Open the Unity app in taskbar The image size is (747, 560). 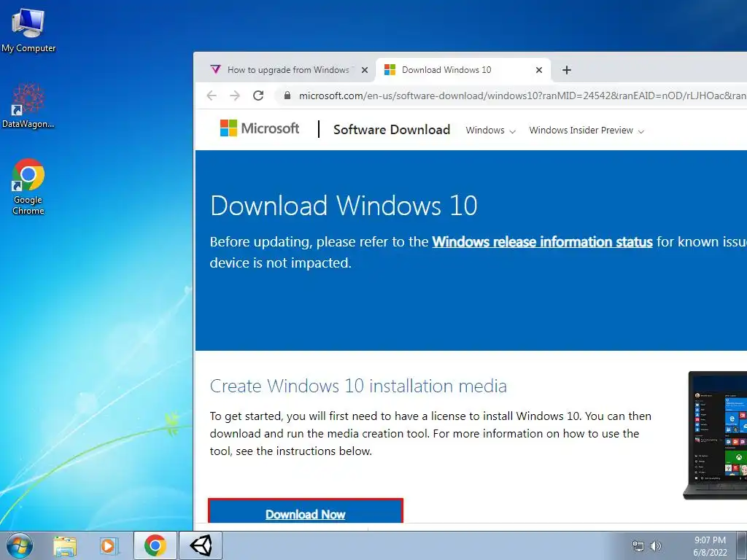[201, 545]
